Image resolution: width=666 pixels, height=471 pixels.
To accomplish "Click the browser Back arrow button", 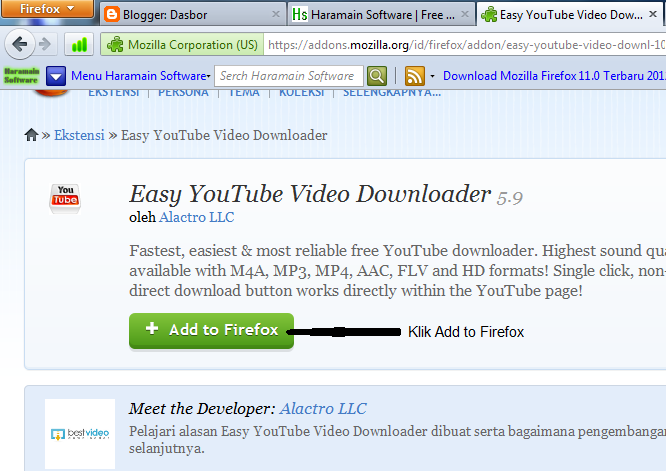I will [x=20, y=44].
